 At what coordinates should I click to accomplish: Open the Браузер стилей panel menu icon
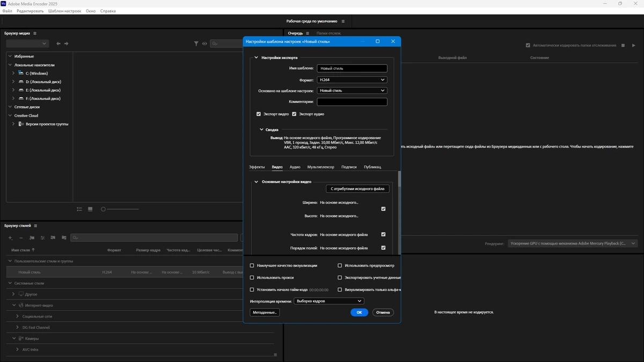[35, 226]
